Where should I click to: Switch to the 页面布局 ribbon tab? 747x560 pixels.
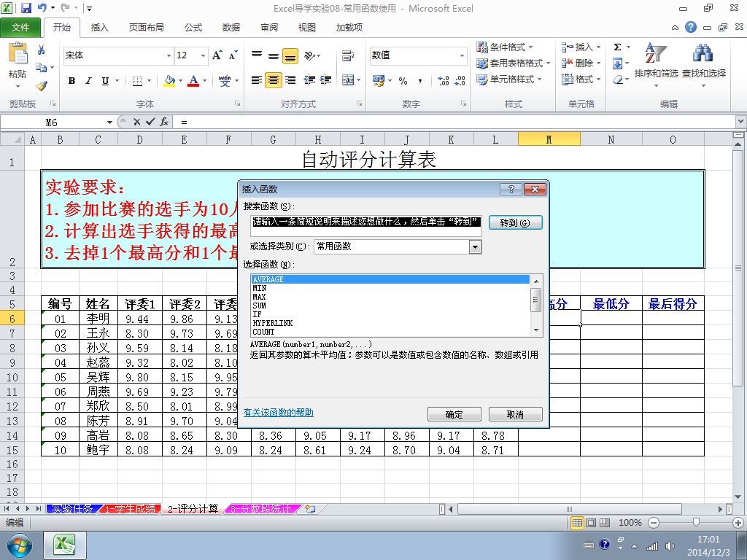click(x=146, y=28)
